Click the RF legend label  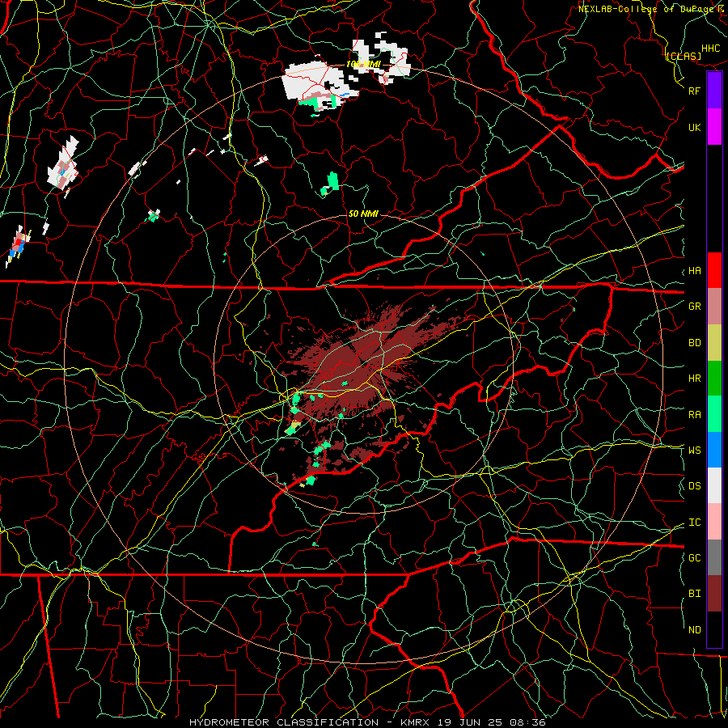pos(695,91)
